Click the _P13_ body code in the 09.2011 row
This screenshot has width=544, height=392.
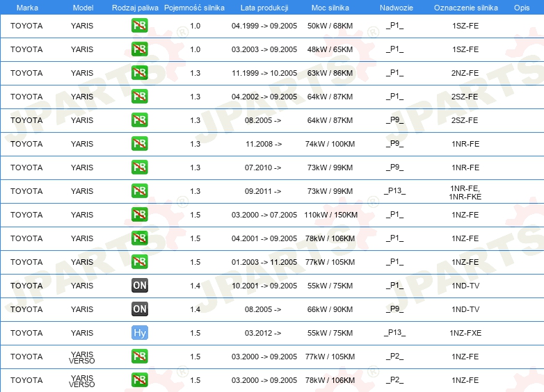click(x=395, y=191)
